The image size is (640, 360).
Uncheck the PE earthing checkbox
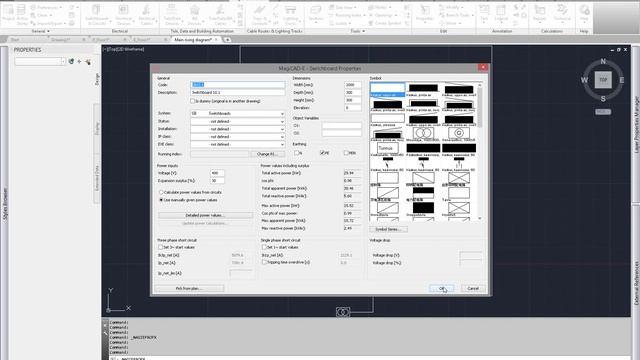tap(322, 153)
